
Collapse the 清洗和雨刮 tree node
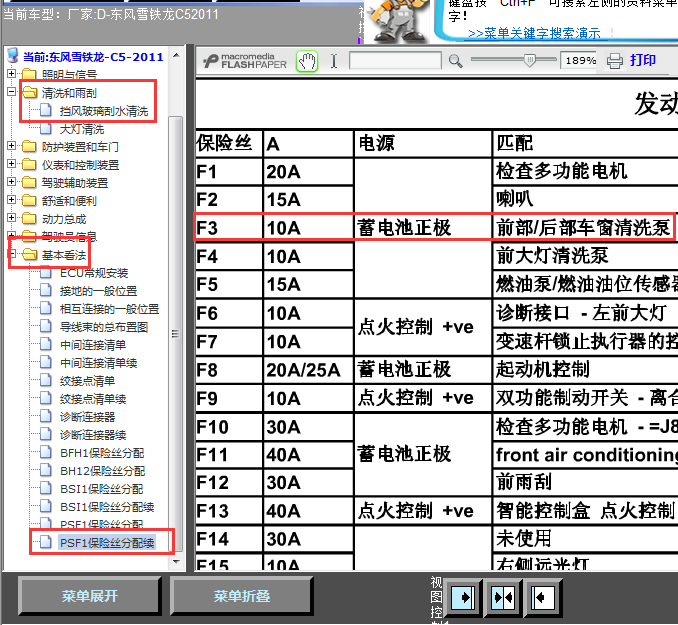click(12, 92)
